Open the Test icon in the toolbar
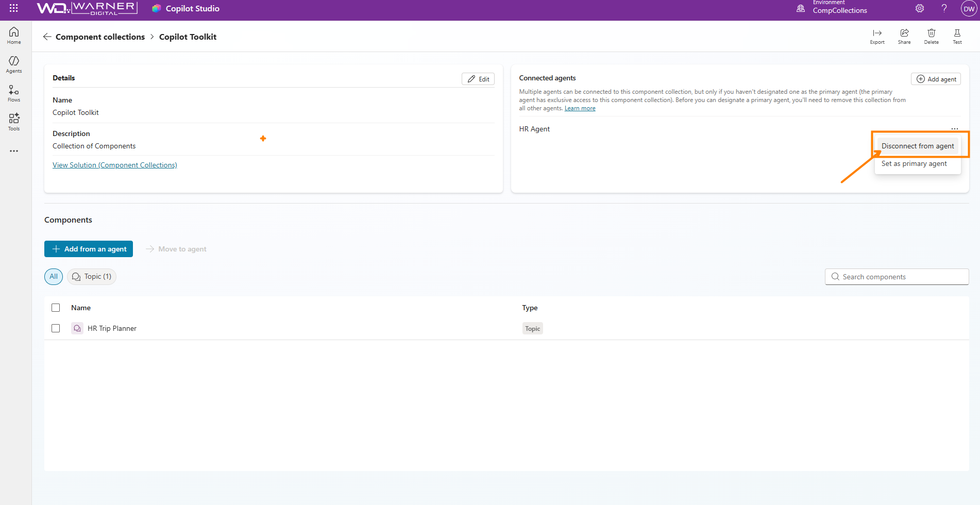980x505 pixels. click(957, 36)
